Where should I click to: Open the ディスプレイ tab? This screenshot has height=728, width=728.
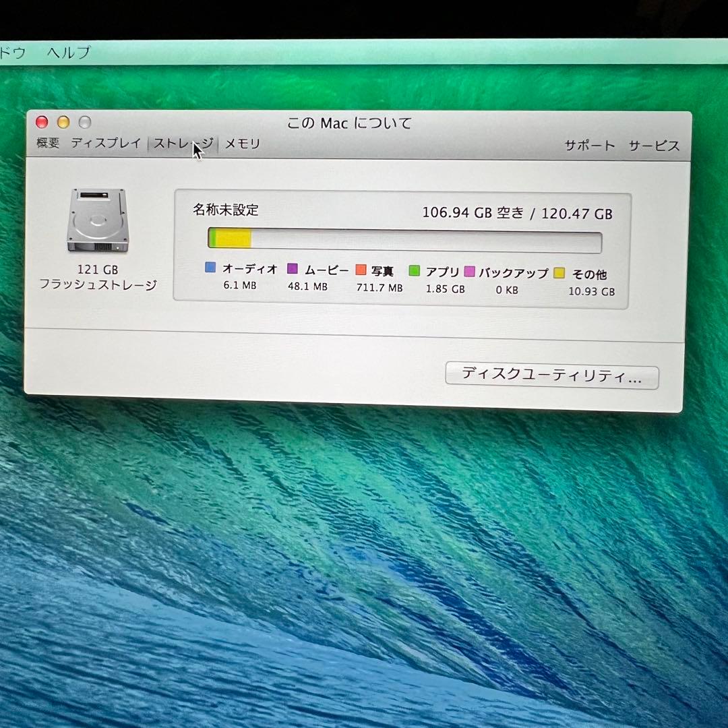click(x=107, y=143)
